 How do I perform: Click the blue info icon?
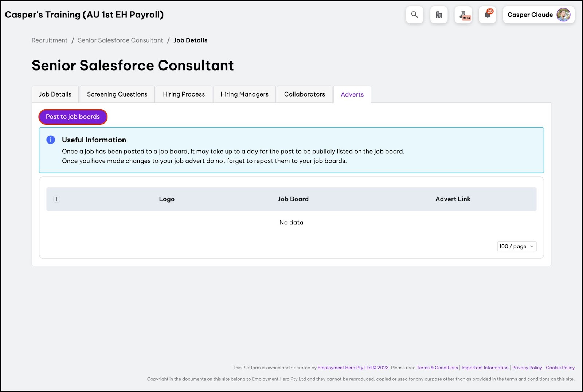pyautogui.click(x=51, y=140)
